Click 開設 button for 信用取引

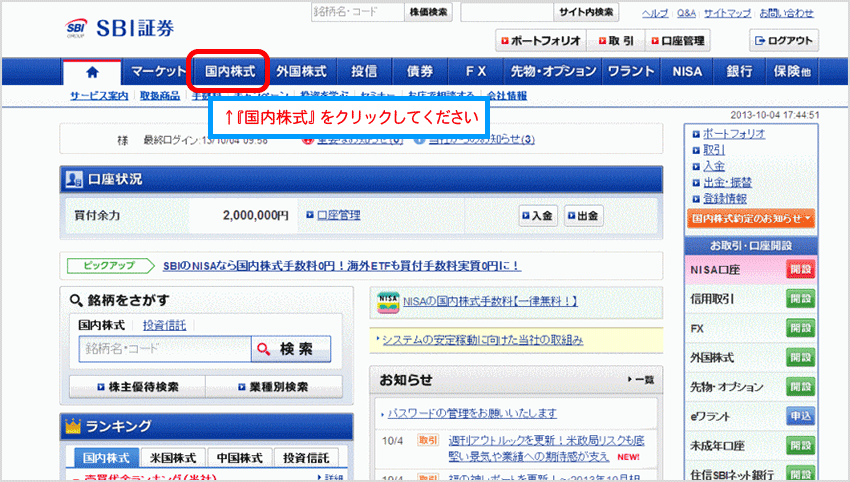pyautogui.click(x=801, y=299)
